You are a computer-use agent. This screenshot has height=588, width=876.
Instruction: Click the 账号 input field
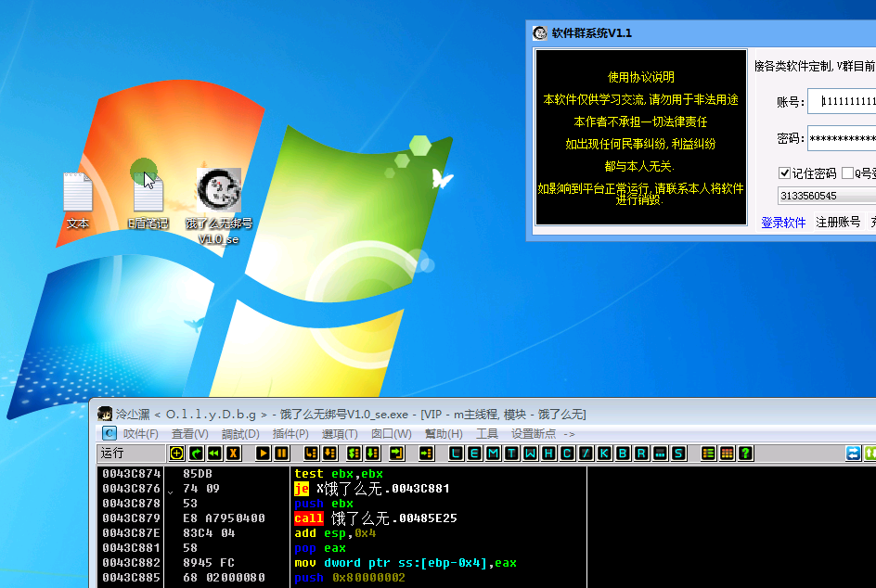842,101
